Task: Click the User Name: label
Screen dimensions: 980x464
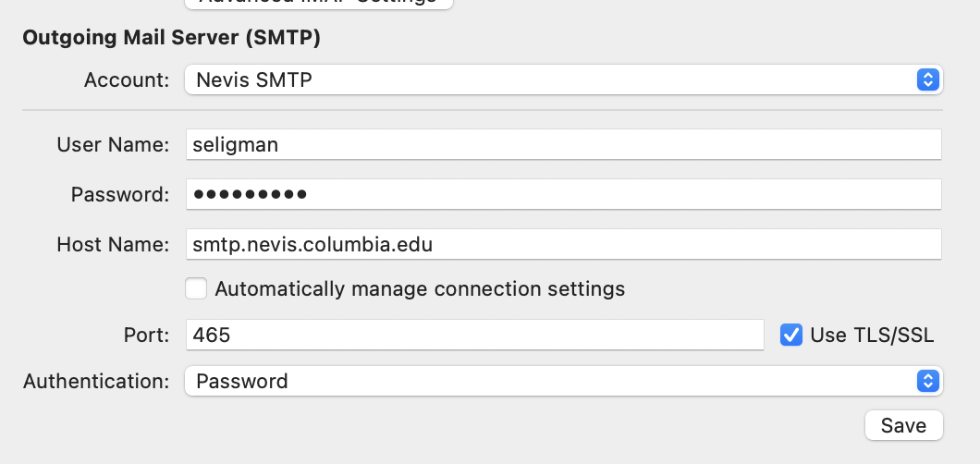Action: (x=113, y=144)
